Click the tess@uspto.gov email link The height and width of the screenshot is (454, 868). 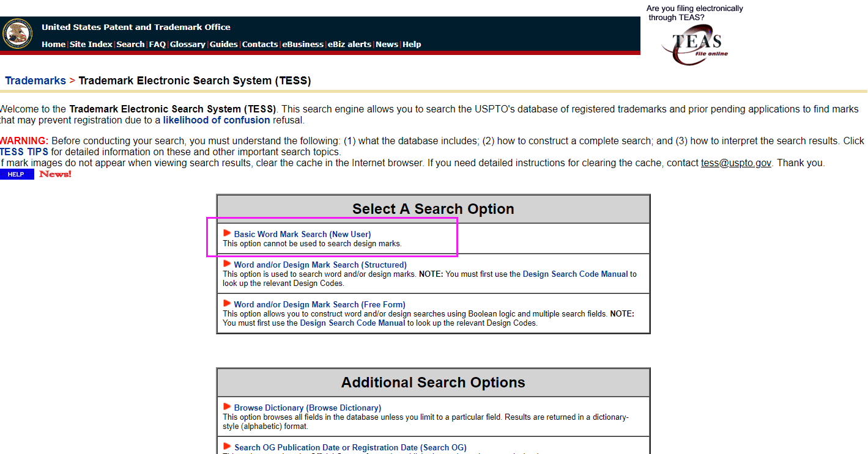736,163
